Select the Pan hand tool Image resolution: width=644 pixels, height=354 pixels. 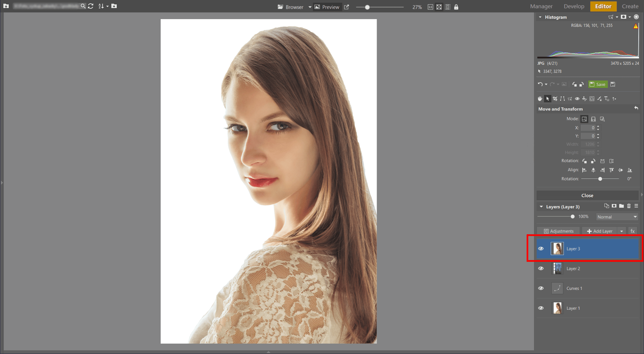[540, 99]
